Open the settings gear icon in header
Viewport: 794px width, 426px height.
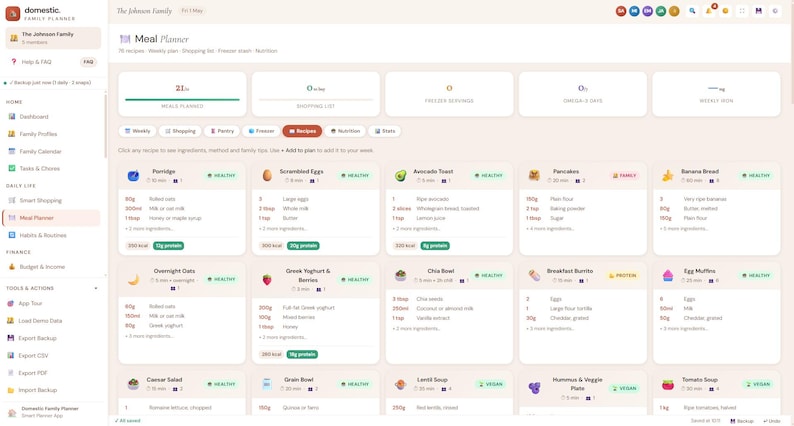pyautogui.click(x=775, y=11)
